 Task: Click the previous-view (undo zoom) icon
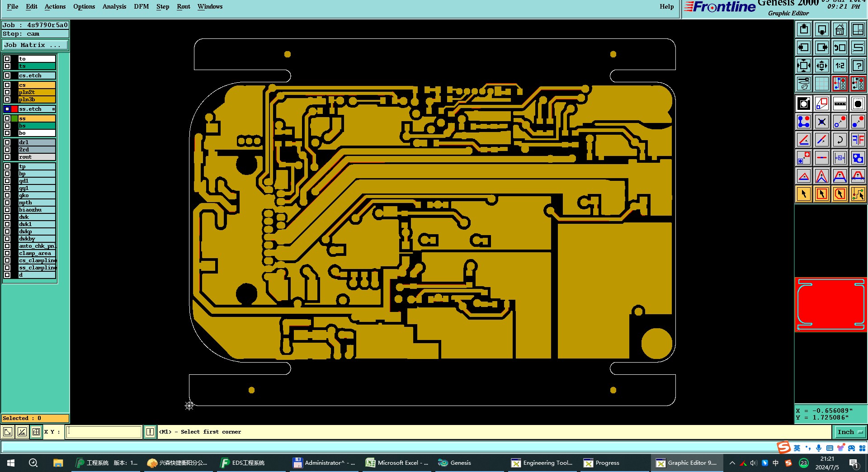click(840, 47)
